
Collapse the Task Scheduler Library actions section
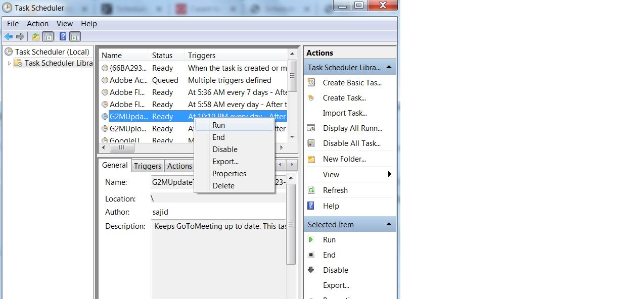(x=389, y=67)
